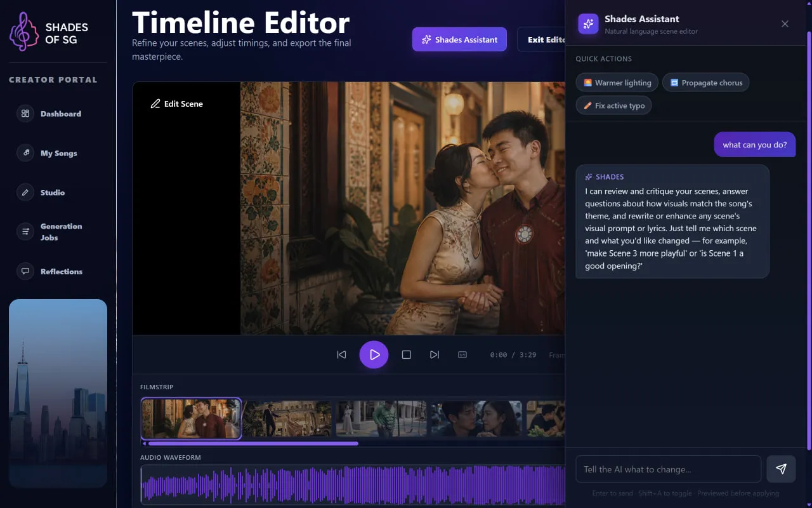Click the city skyline image in sidebar
Image resolution: width=812 pixels, height=508 pixels.
point(58,393)
